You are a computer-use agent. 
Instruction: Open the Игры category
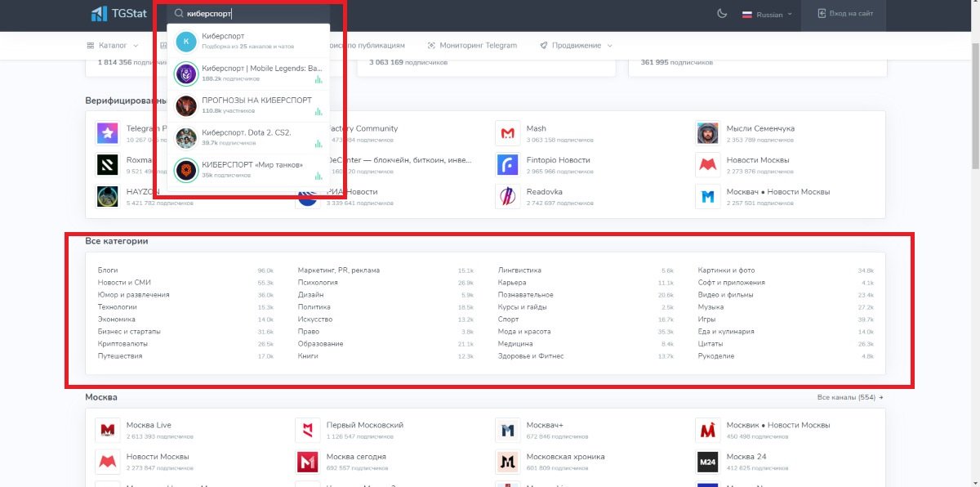click(x=706, y=319)
